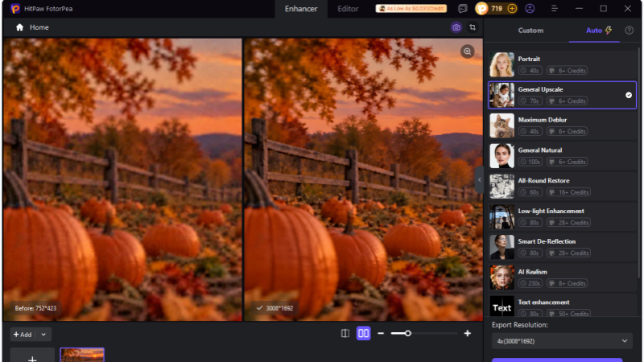Screen dimensions: 644x362
Task: Open the Custom tab
Action: point(530,31)
